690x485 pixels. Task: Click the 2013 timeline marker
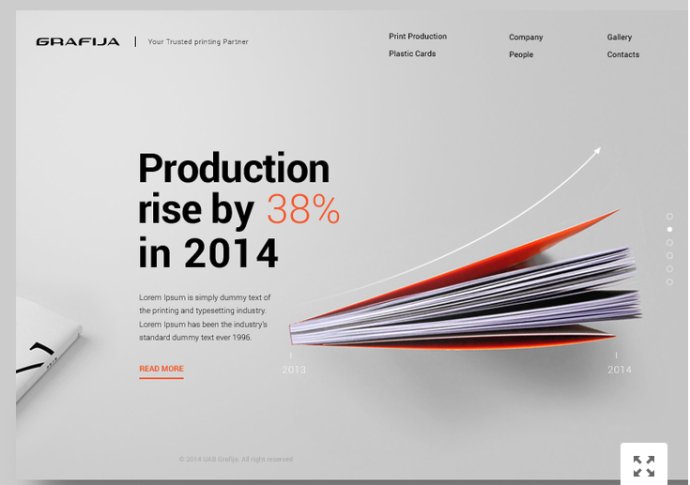[293, 369]
